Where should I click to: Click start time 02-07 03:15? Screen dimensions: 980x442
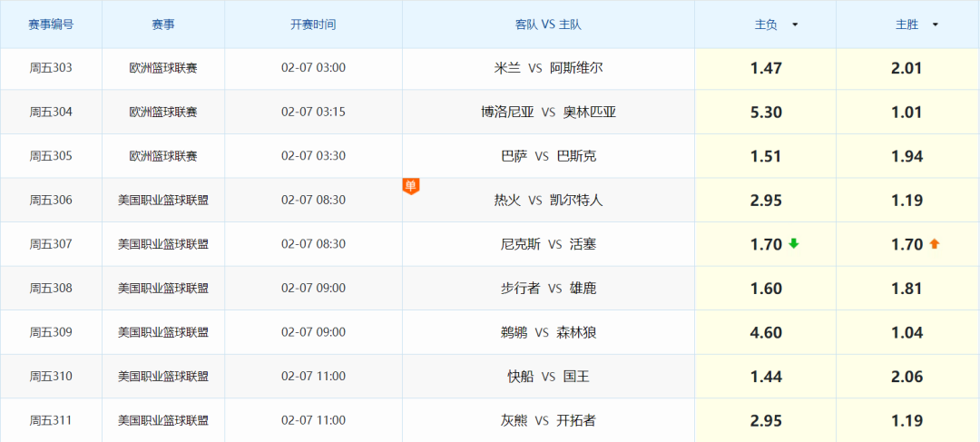pyautogui.click(x=313, y=113)
